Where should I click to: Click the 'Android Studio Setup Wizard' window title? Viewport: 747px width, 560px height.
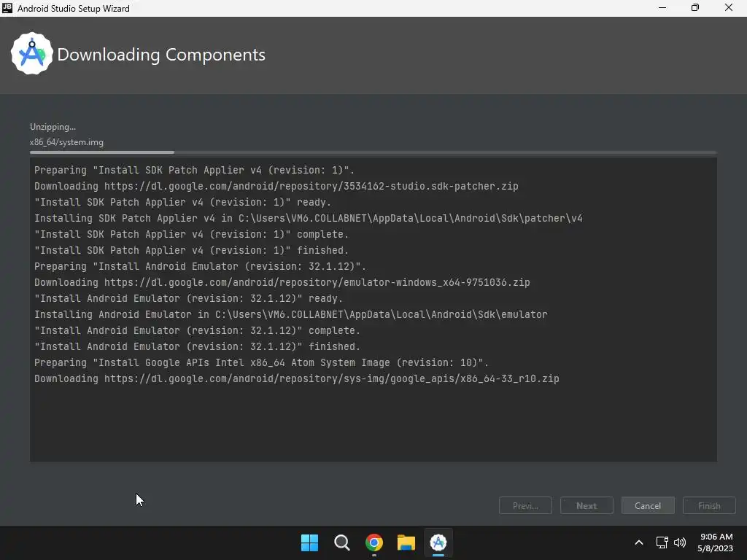pos(74,9)
